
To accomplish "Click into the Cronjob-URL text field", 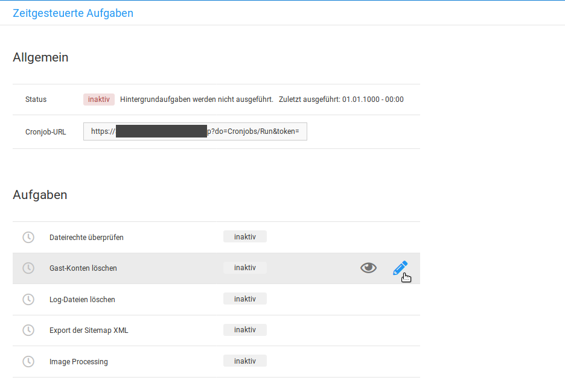I will [195, 131].
